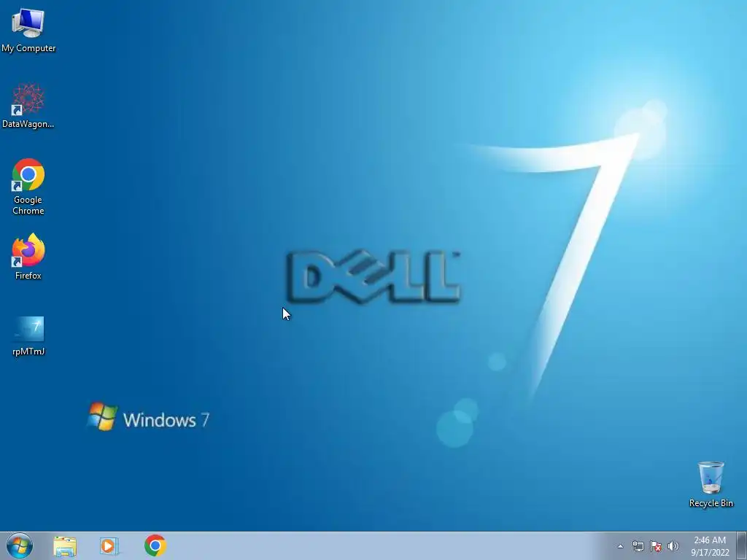747x560 pixels.
Task: Show hidden system tray icons
Action: click(x=620, y=546)
